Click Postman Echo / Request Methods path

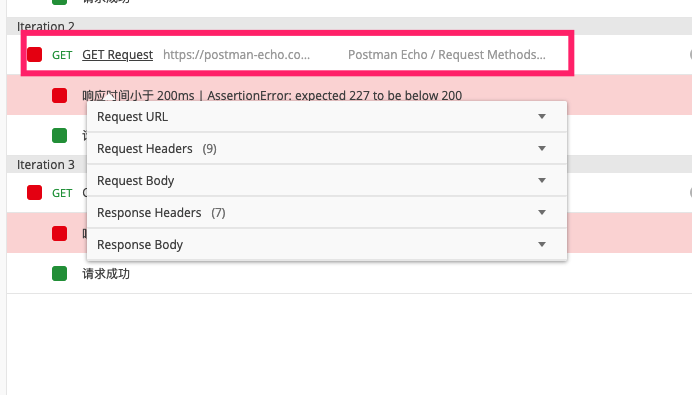447,55
